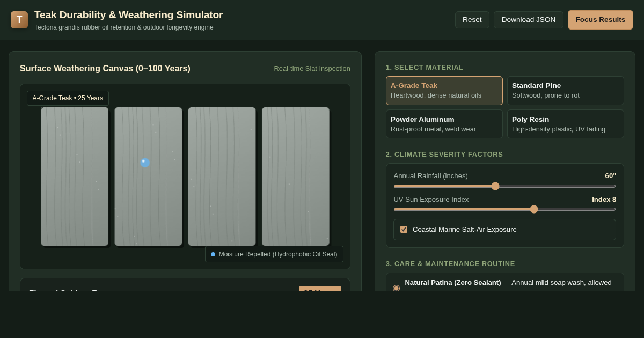Click the 3. CARE & MAINTENANCE ROUTINE heading
This screenshot has width=644, height=338.
450,264
